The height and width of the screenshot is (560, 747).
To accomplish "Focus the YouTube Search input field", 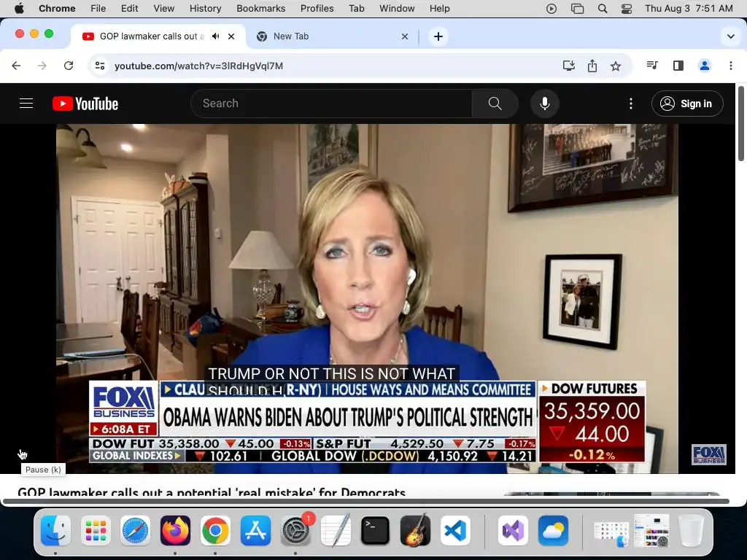I will point(332,104).
